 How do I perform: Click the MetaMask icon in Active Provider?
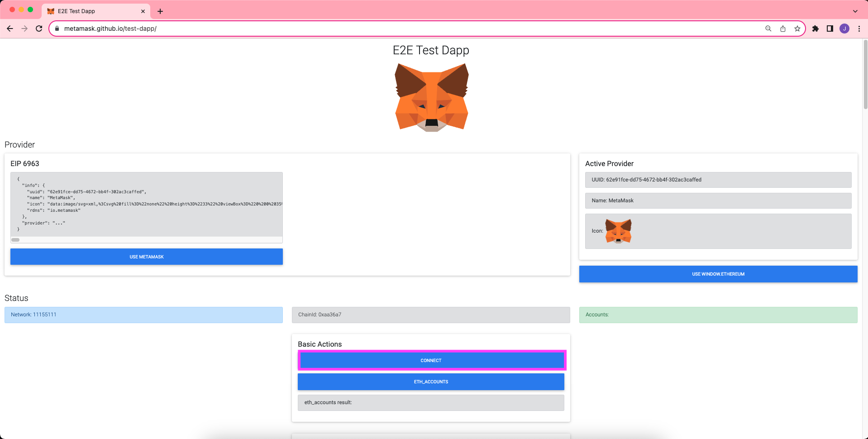point(618,231)
